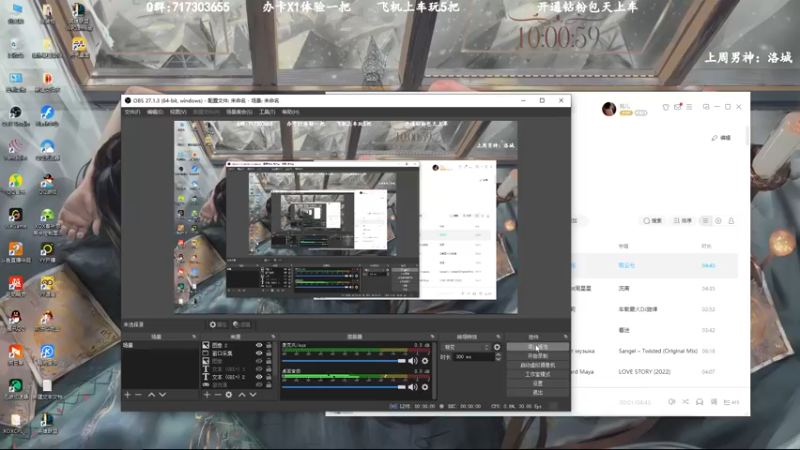
Task: Pop out the Sources dock panel
Action: [x=273, y=337]
